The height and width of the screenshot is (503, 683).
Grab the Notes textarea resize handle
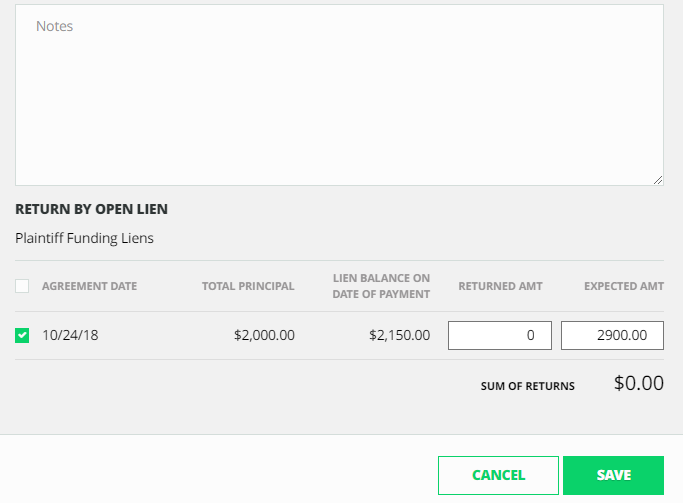(658, 180)
